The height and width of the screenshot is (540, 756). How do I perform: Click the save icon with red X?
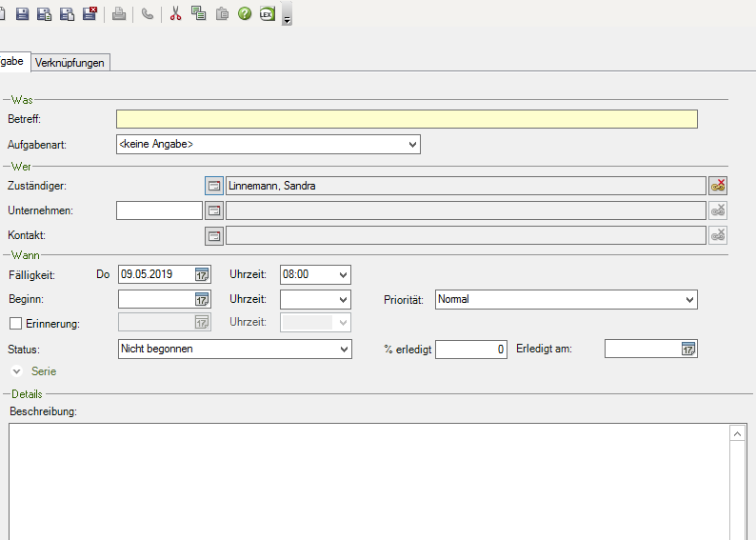point(90,14)
